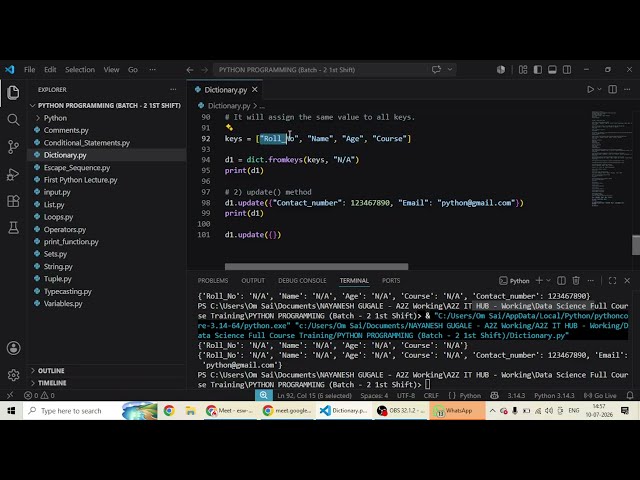Open the Selection menu
Screen dimensions: 640x480
[x=80, y=70]
